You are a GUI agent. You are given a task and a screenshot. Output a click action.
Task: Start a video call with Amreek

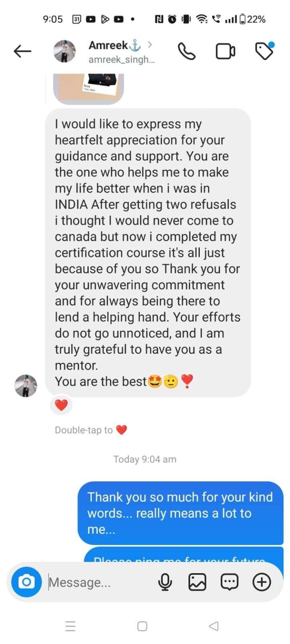[225, 51]
